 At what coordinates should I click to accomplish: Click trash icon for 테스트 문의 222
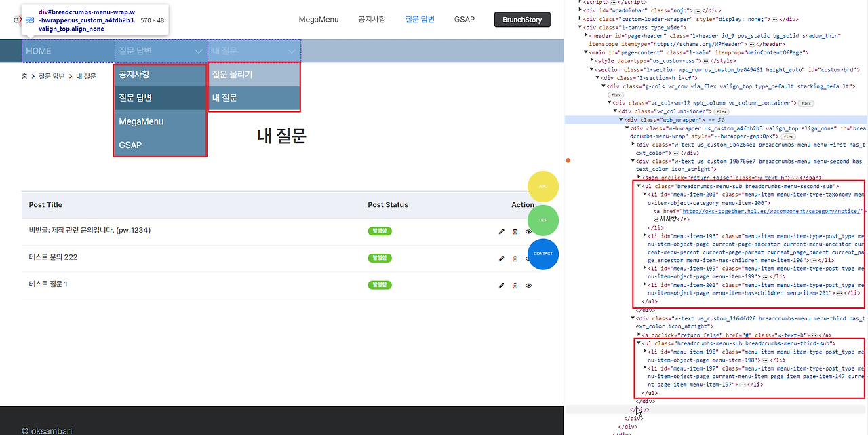click(x=515, y=258)
